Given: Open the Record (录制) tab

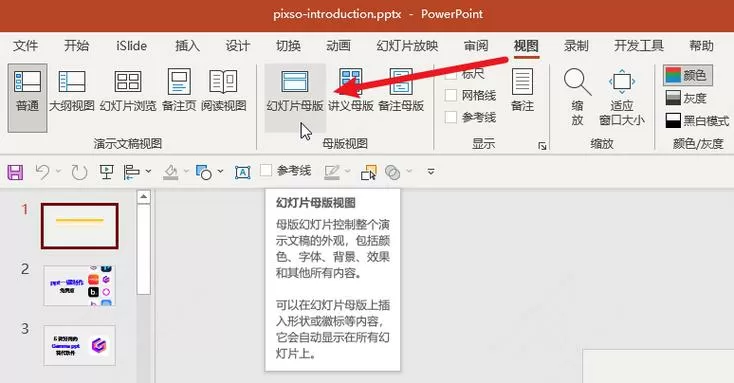Looking at the screenshot, I should [576, 46].
